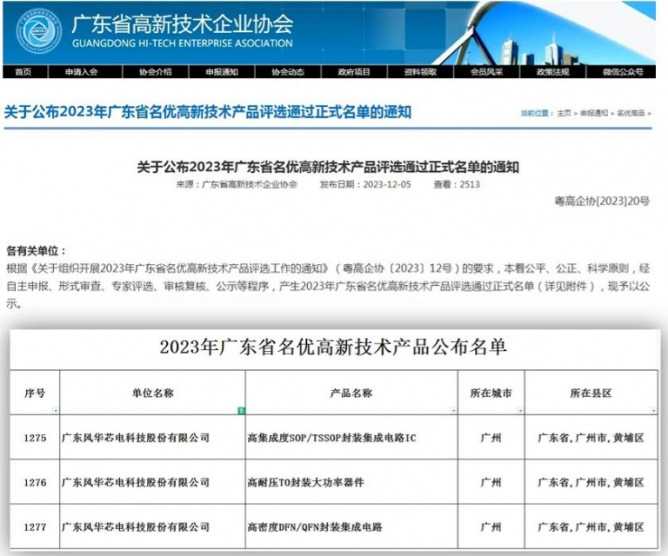Expand the 所在县区 column filter dropdown
The height and width of the screenshot is (556, 668).
point(653,411)
